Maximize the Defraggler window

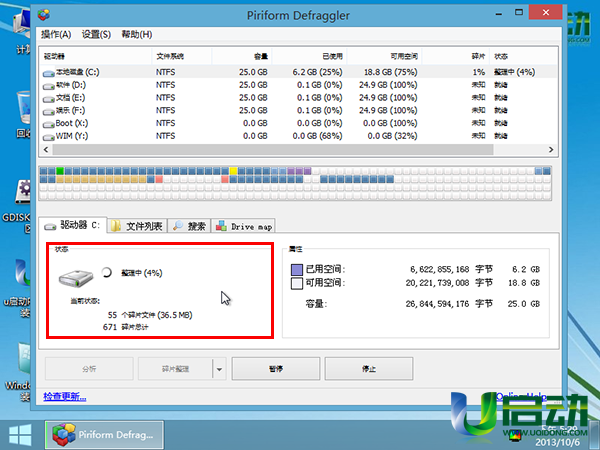(519, 13)
